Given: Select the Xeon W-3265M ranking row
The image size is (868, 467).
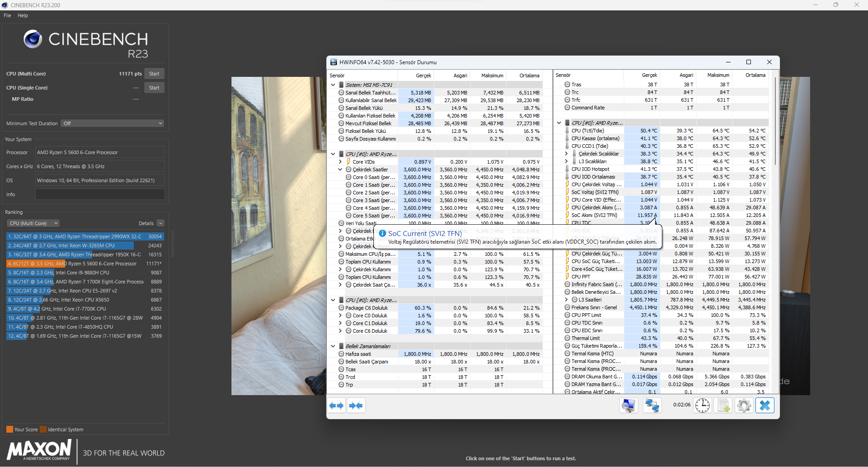Looking at the screenshot, I should (85, 245).
